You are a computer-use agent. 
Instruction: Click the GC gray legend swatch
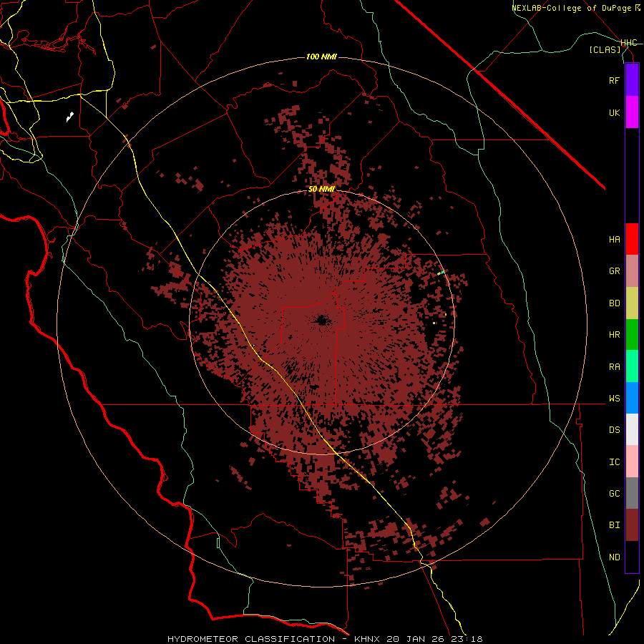click(x=632, y=493)
